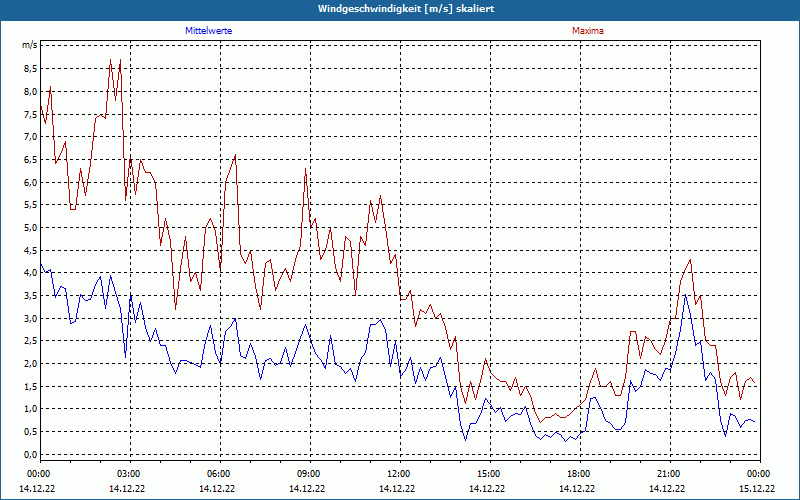Click the 5,5 y-axis value
Image resolution: width=800 pixels, height=500 pixels.
(x=31, y=205)
